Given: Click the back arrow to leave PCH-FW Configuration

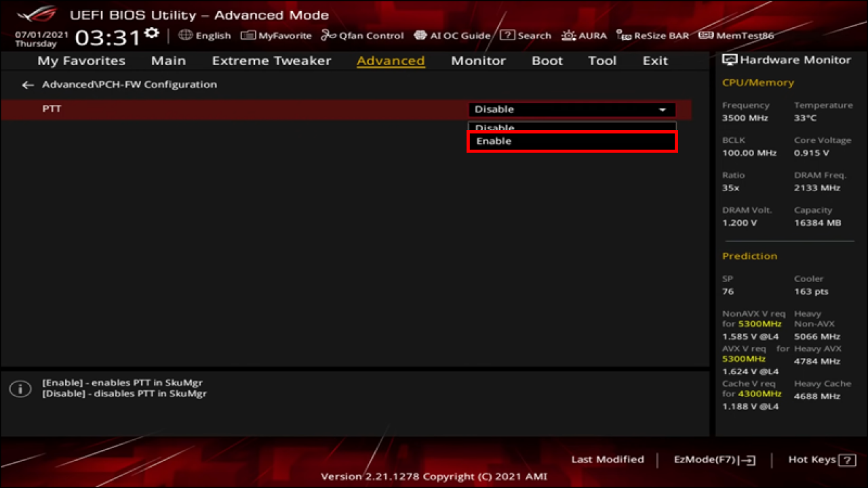Looking at the screenshot, I should coord(27,84).
